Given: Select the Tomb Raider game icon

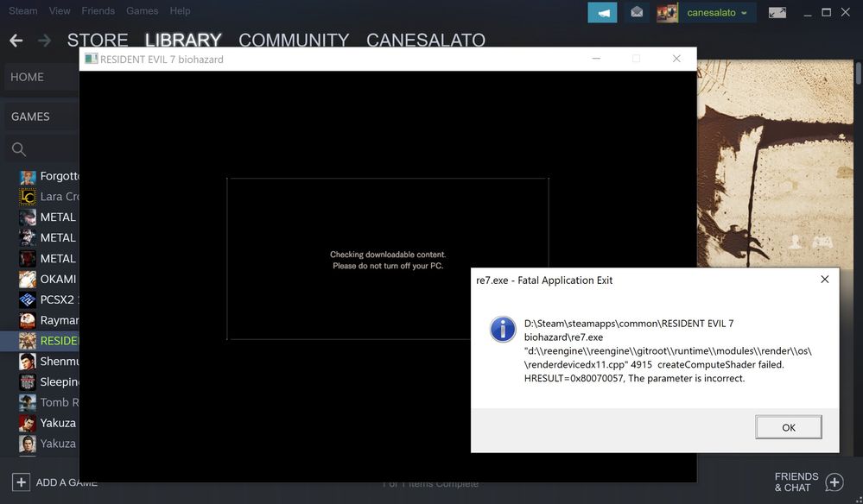Looking at the screenshot, I should point(28,403).
